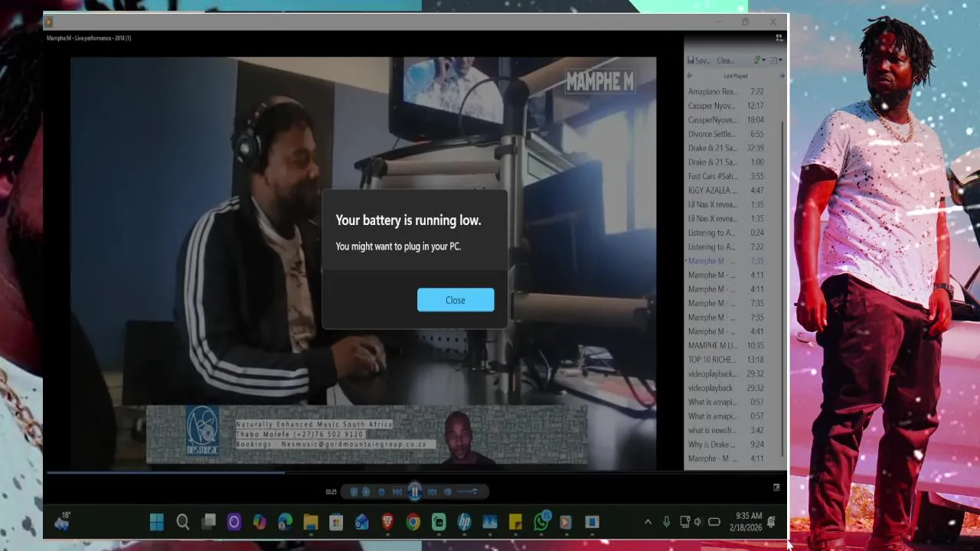Play 'CassperNyove...' 18:04 track
Viewport: 980px width, 551px height.
pyautogui.click(x=726, y=120)
